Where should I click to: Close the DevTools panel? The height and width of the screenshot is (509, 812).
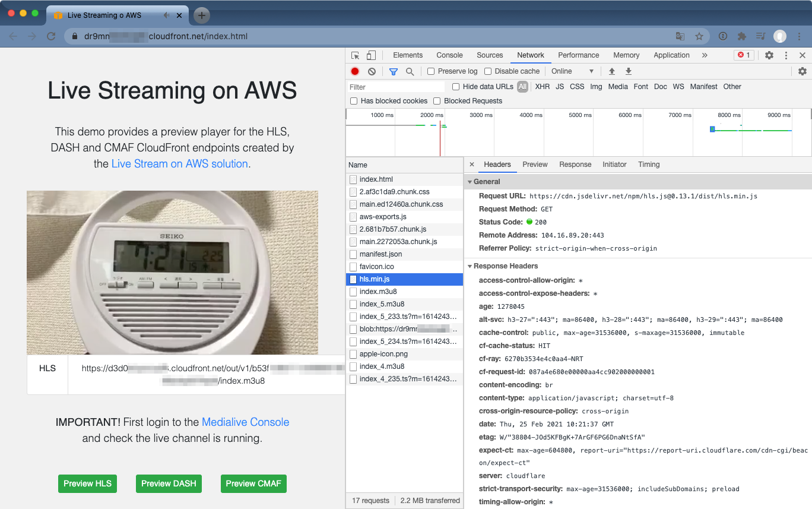click(803, 55)
